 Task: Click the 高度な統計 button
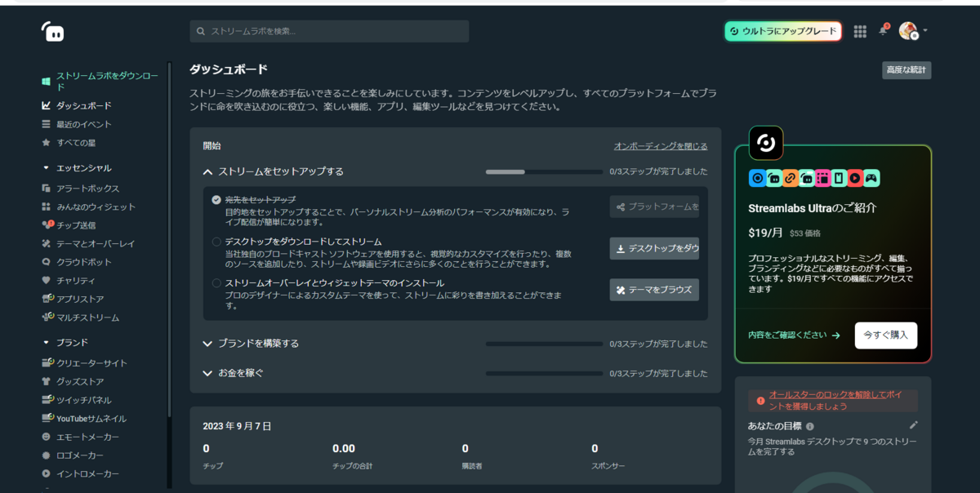pyautogui.click(x=906, y=70)
